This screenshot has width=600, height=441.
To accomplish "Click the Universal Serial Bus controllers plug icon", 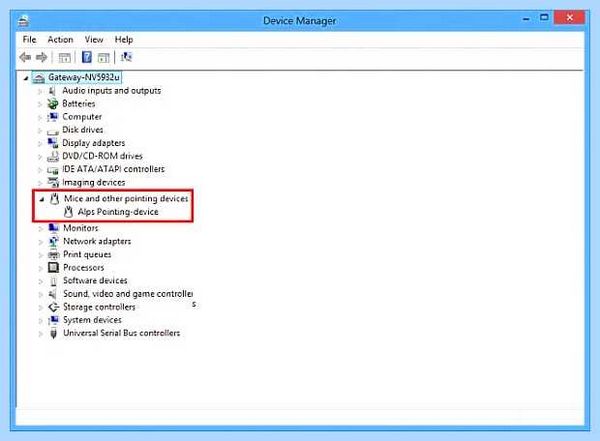I will (54, 333).
